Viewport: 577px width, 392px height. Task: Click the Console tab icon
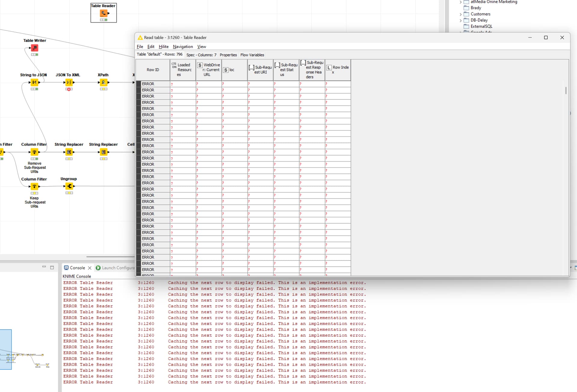tap(66, 268)
